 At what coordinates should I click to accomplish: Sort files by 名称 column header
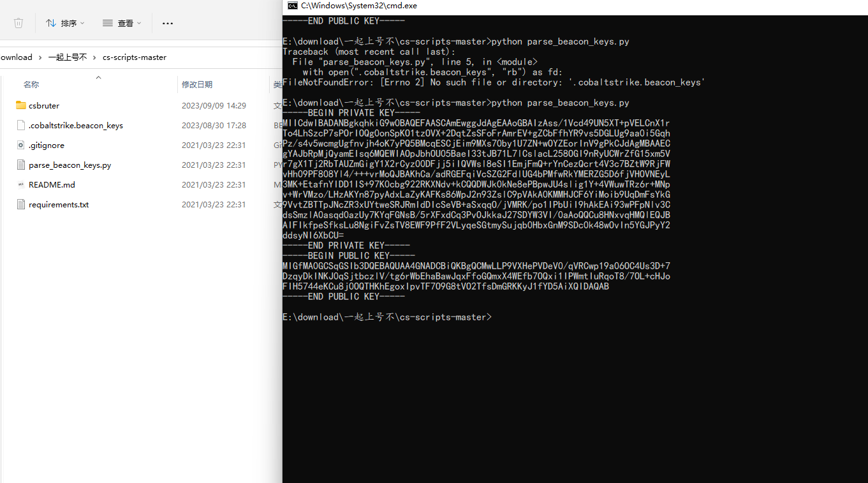31,84
